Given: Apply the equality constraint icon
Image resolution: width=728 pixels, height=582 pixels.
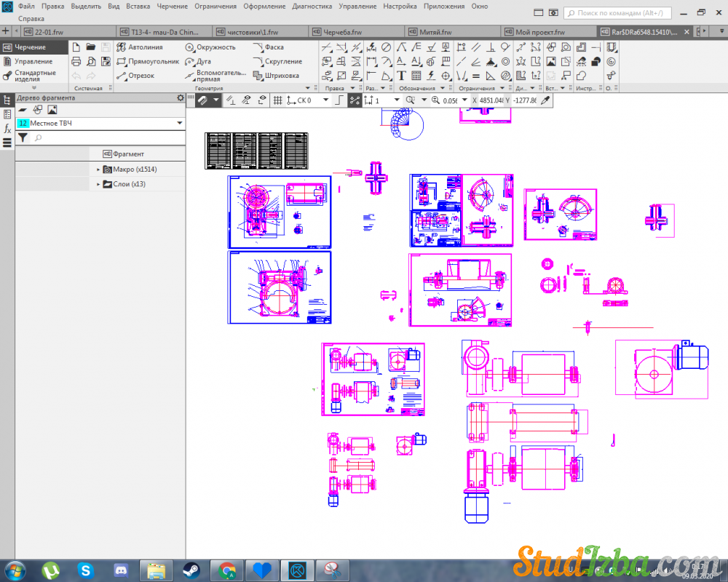Looking at the screenshot, I should click(476, 76).
